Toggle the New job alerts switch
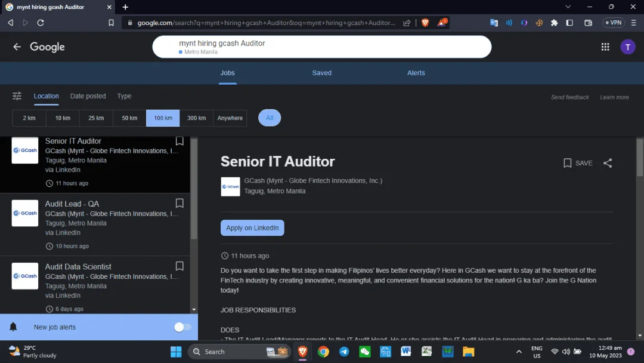Screen dimensions: 644x363 point(182,327)
